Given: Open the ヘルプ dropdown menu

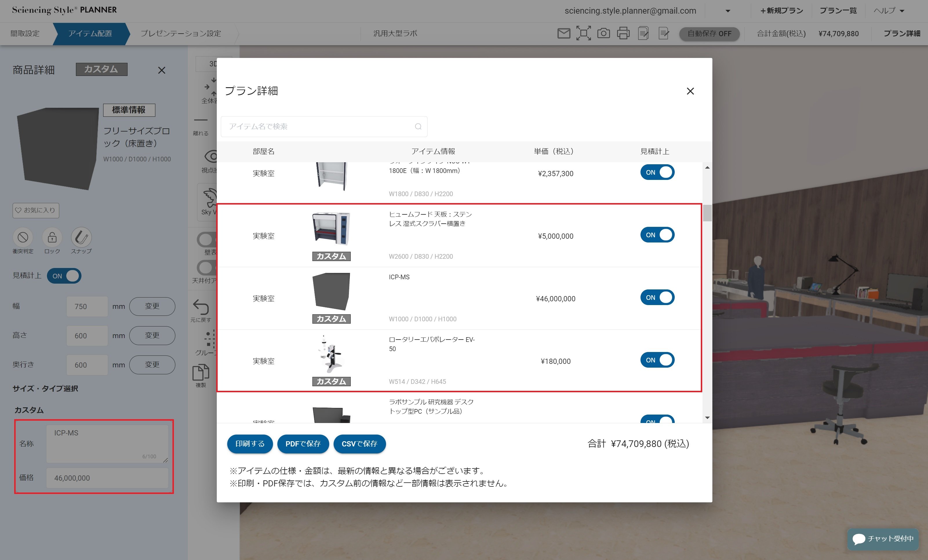Looking at the screenshot, I should [889, 10].
